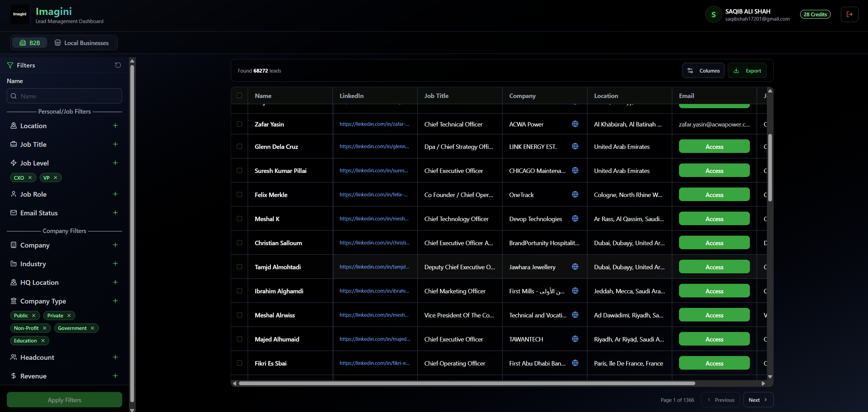Open ACWA Power website globe icon

pyautogui.click(x=575, y=124)
